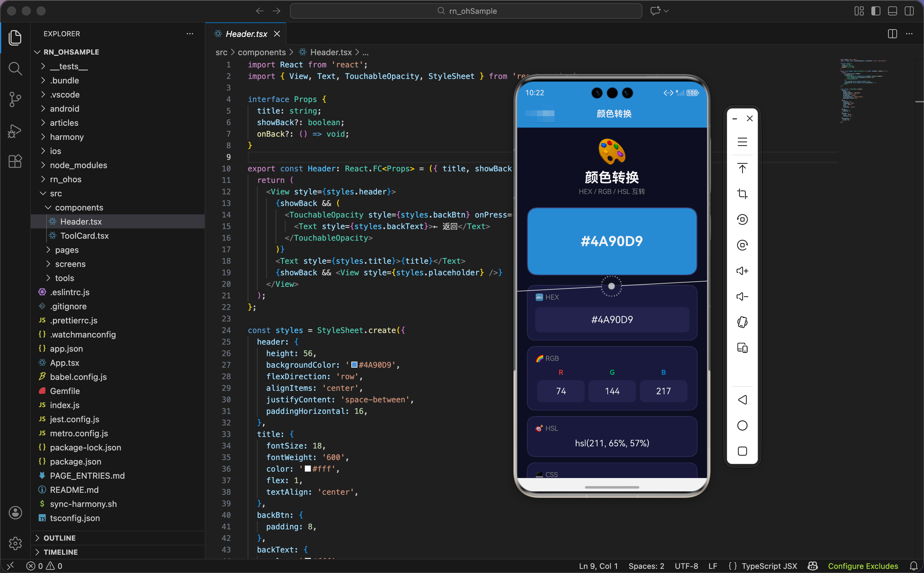
Task: Toggle the secondary side bar
Action: pyautogui.click(x=909, y=11)
